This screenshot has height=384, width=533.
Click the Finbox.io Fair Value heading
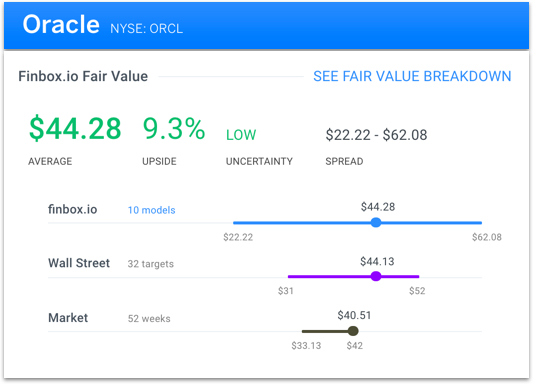[83, 76]
